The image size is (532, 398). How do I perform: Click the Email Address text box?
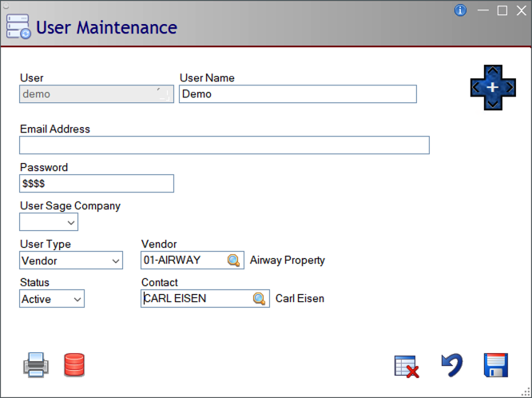224,145
